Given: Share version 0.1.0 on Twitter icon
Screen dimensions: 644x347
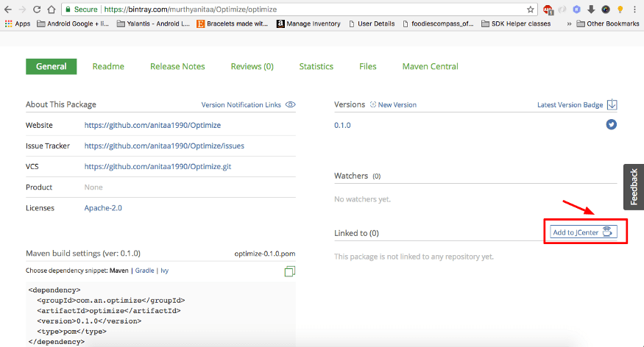Looking at the screenshot, I should pyautogui.click(x=611, y=124).
